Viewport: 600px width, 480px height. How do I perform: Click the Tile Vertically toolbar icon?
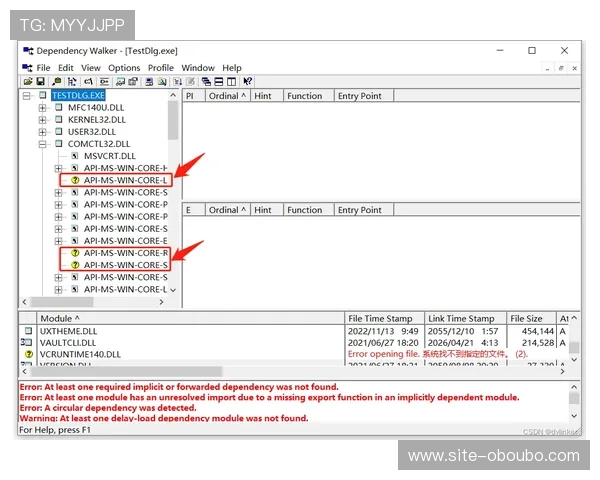(231, 81)
